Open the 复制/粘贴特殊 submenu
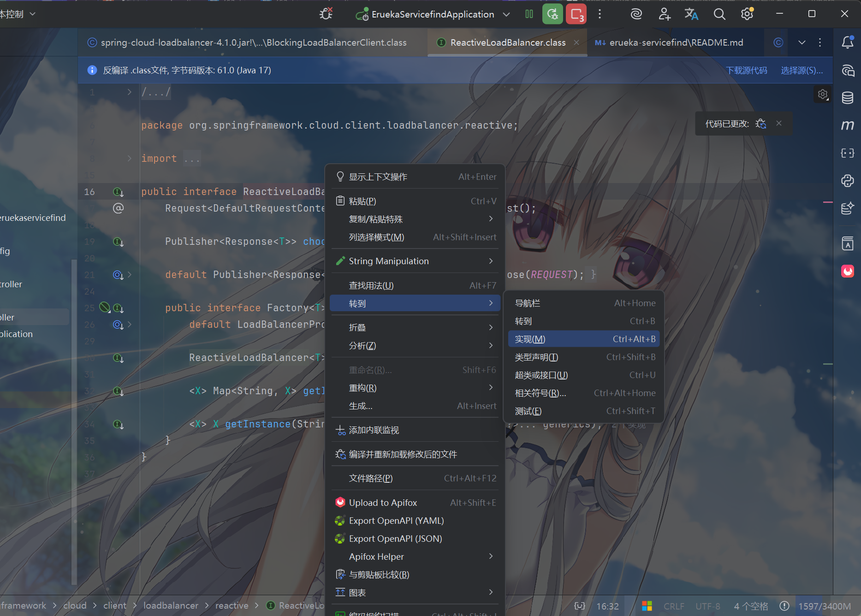861x616 pixels. click(x=415, y=219)
